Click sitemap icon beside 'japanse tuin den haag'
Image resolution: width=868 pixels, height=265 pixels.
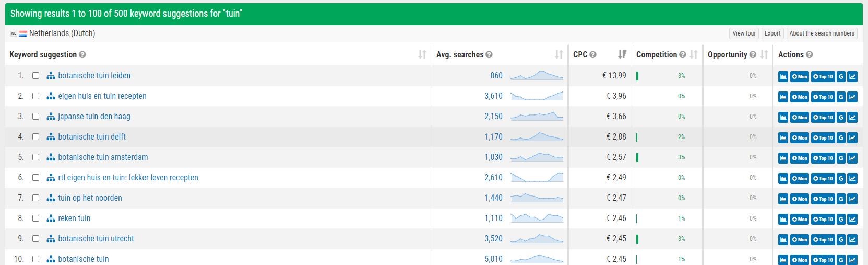click(51, 117)
